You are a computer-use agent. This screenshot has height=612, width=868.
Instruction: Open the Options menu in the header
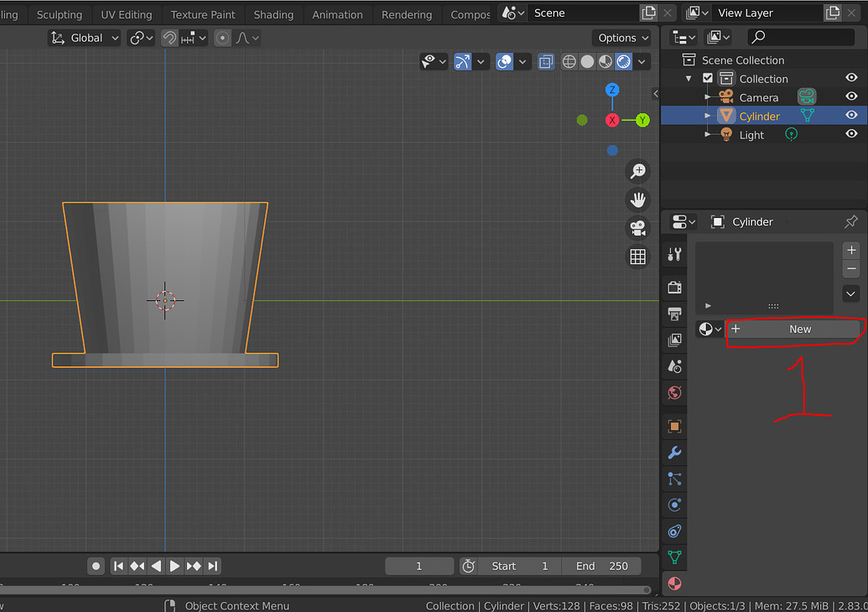[x=621, y=38]
